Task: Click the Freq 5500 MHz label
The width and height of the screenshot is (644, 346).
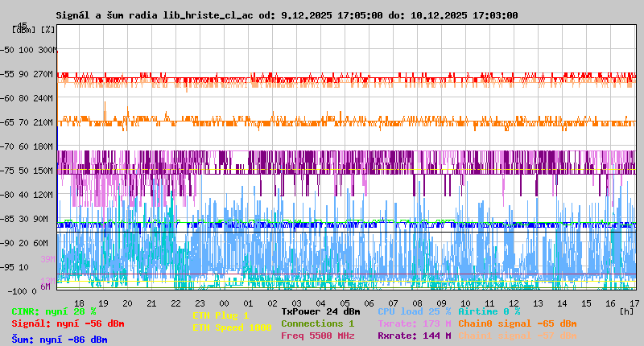Action: point(317,336)
